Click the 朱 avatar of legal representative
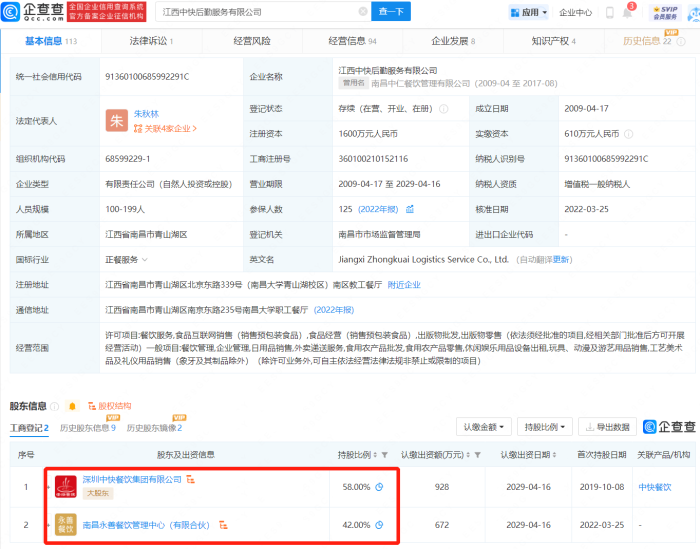 (x=117, y=121)
